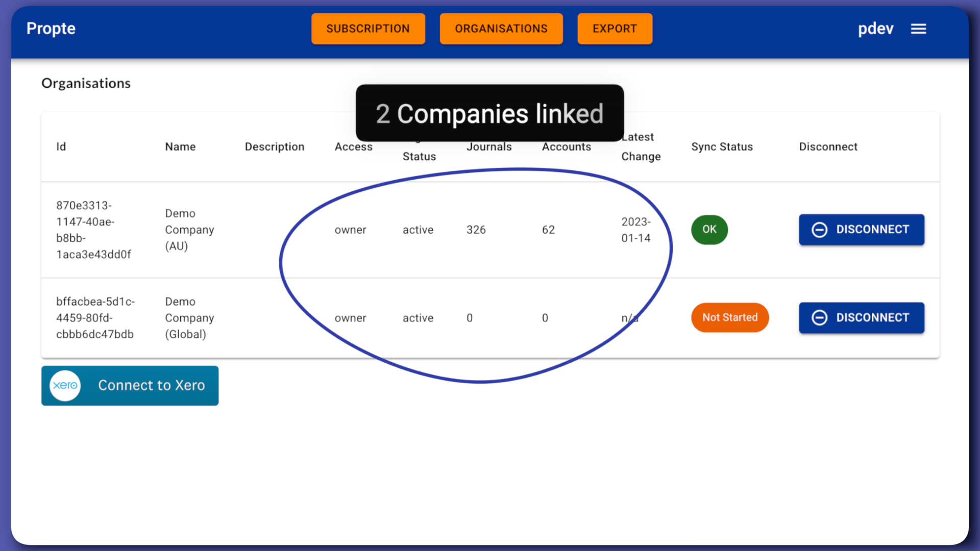Open the SUBSCRIPTION page

point(368,28)
